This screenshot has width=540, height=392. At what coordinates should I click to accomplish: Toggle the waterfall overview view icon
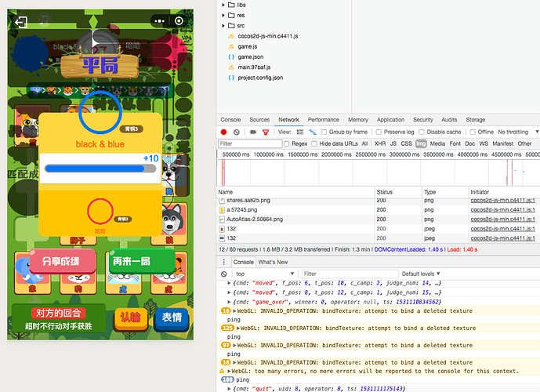[313, 132]
